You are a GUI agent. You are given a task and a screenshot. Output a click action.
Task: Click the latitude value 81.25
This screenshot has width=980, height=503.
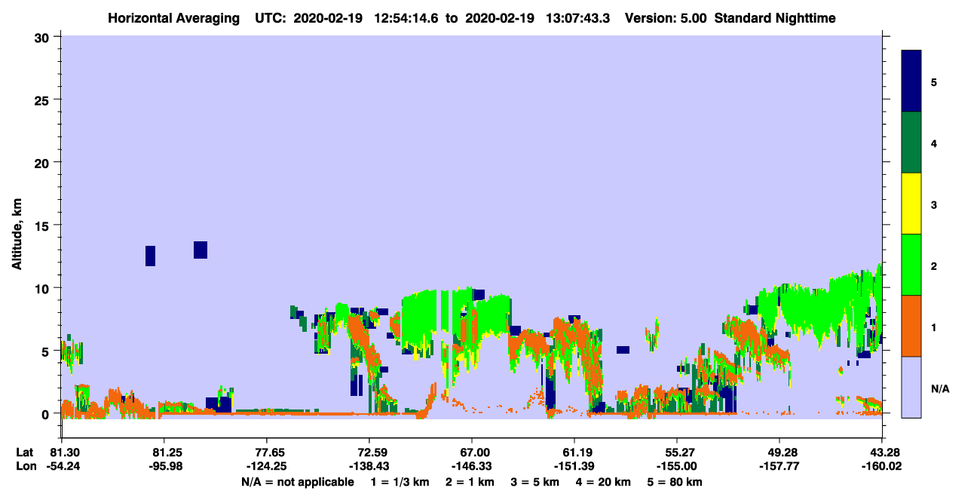point(164,452)
